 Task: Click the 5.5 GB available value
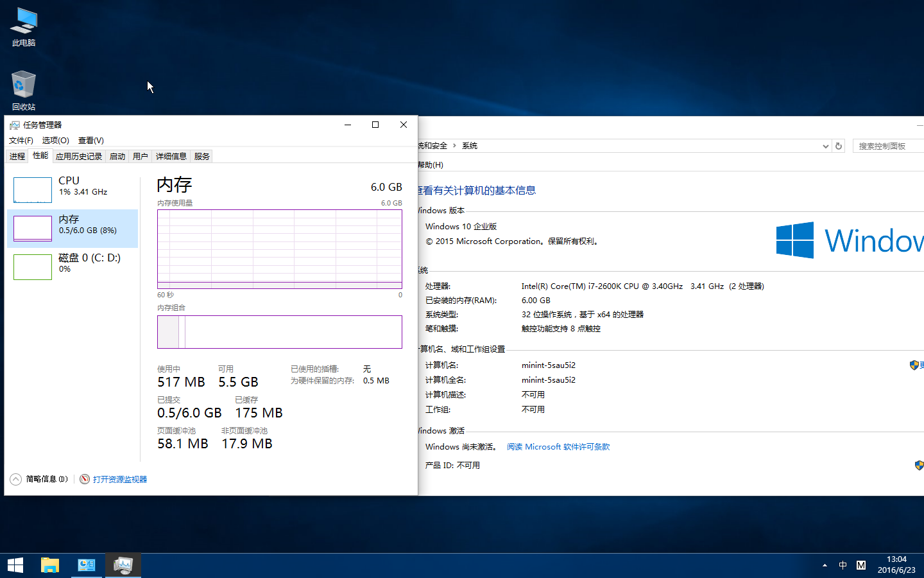[238, 382]
